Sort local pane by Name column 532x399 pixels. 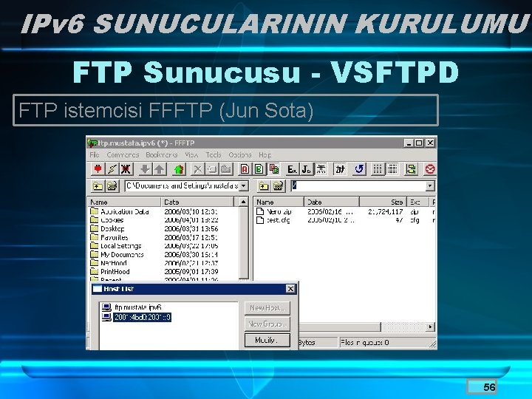[125, 202]
